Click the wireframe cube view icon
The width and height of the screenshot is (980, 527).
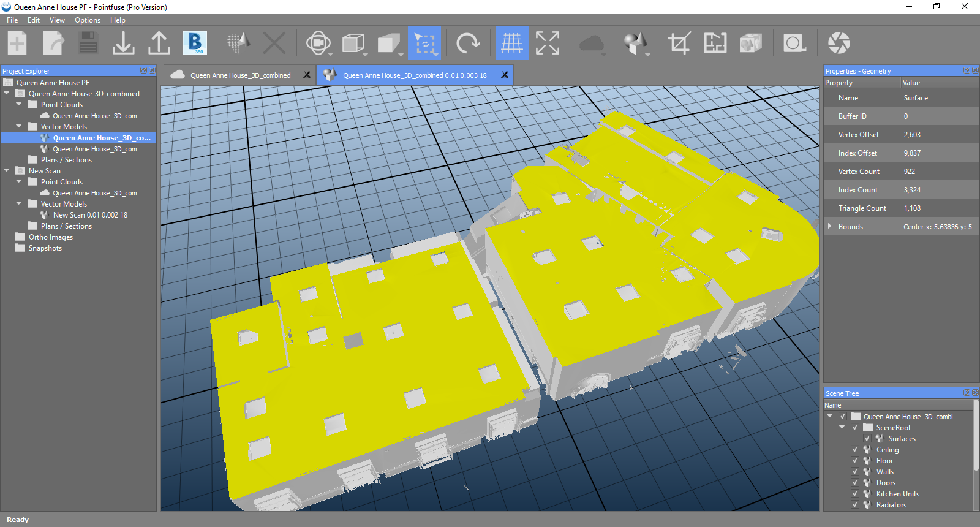tap(353, 44)
